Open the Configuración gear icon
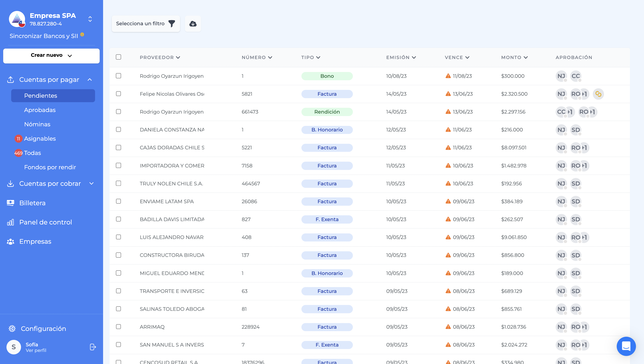This screenshot has height=364, width=644. point(12,328)
